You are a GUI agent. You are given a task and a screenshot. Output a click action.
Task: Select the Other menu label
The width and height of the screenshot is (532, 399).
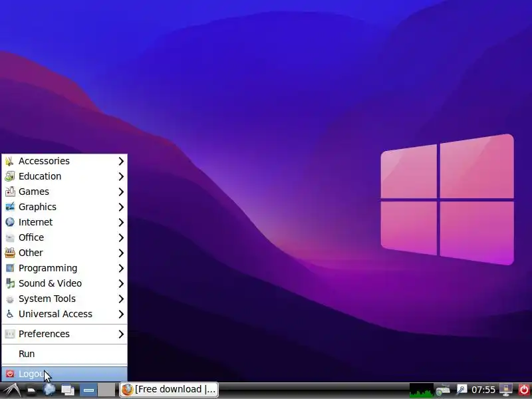[x=31, y=253]
